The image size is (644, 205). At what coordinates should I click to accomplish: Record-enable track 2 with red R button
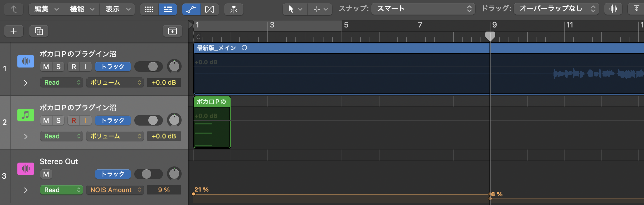pyautogui.click(x=74, y=120)
